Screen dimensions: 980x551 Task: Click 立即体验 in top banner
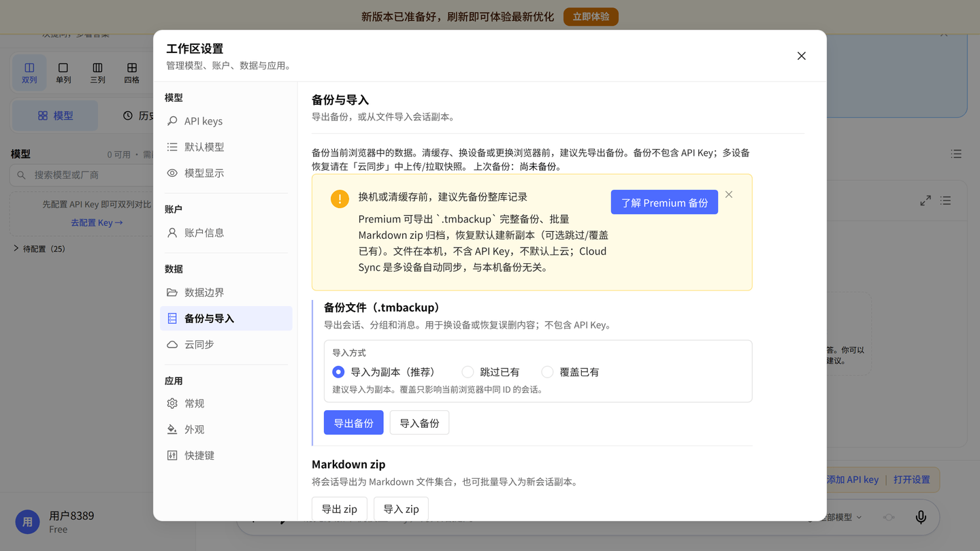pyautogui.click(x=591, y=16)
